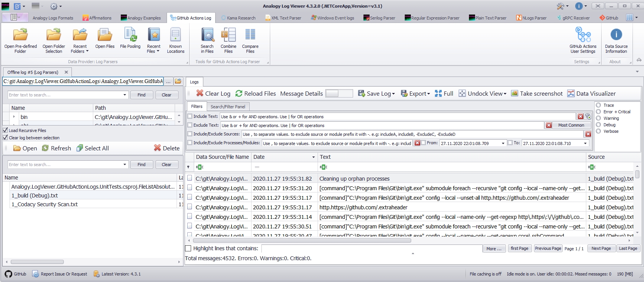Screen dimensions: 644x282
Task: Switch to gRPC Receiver tab
Action: coord(573,18)
